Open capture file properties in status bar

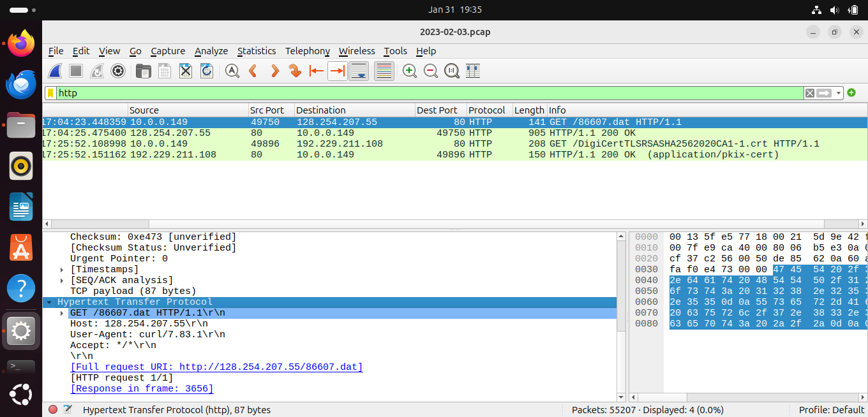click(x=68, y=410)
